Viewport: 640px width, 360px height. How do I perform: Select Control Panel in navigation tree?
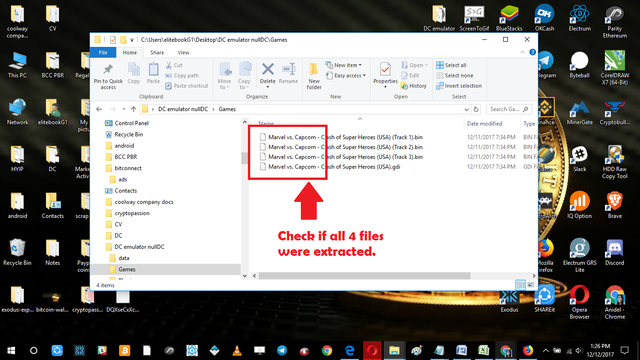127,123
